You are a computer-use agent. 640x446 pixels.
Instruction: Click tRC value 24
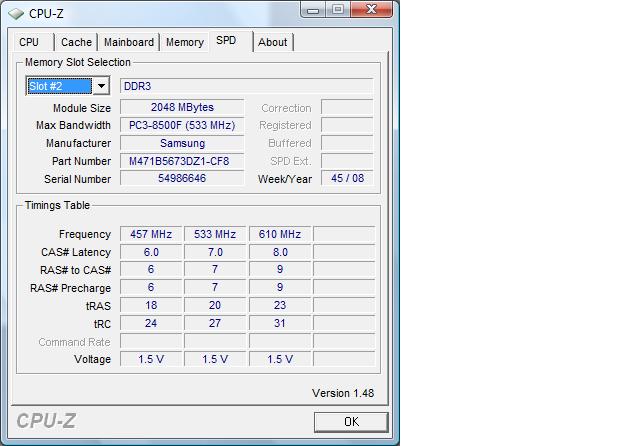pyautogui.click(x=151, y=323)
